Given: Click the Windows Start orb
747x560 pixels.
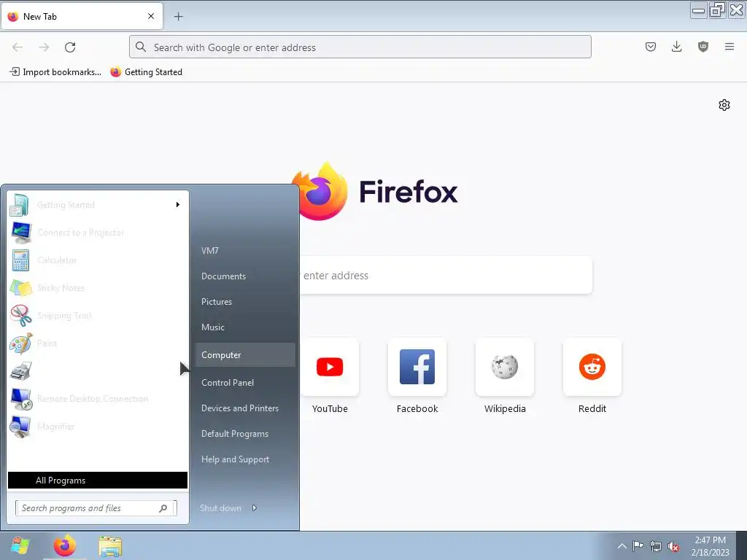Looking at the screenshot, I should coord(20,545).
